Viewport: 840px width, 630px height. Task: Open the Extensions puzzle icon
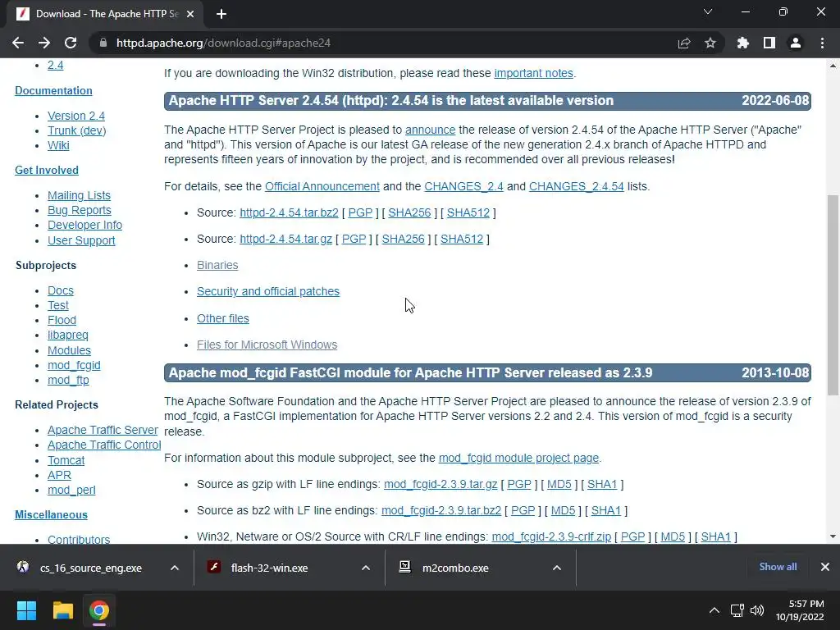tap(743, 43)
